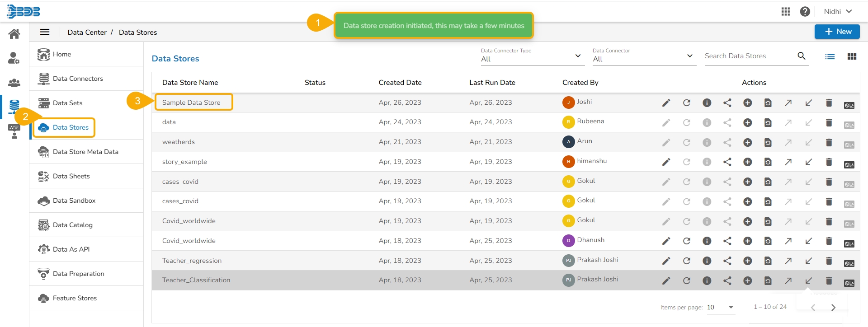
Task: Switch to list view layout
Action: 830,56
